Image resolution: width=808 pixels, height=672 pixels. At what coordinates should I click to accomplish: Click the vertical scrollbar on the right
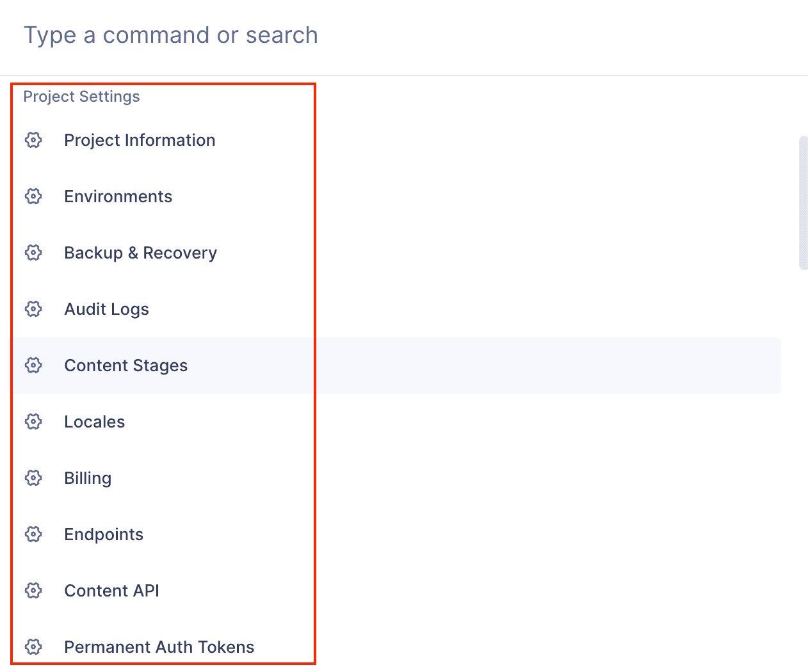pyautogui.click(x=804, y=198)
